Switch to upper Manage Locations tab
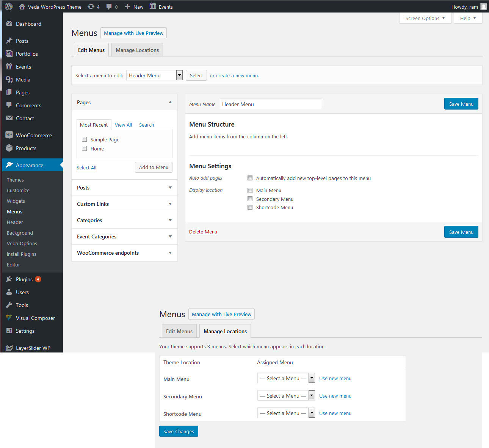Image resolution: width=489 pixels, height=448 pixels. 137,50
